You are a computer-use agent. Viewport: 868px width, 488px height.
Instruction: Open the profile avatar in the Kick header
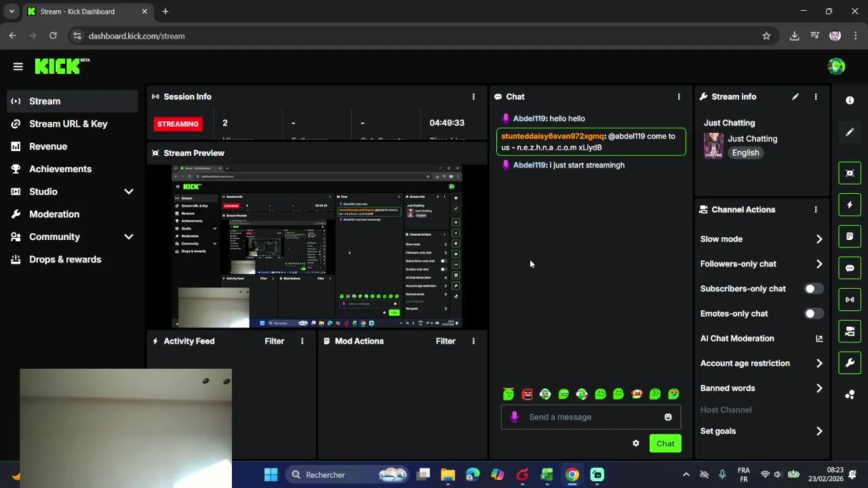tap(836, 66)
